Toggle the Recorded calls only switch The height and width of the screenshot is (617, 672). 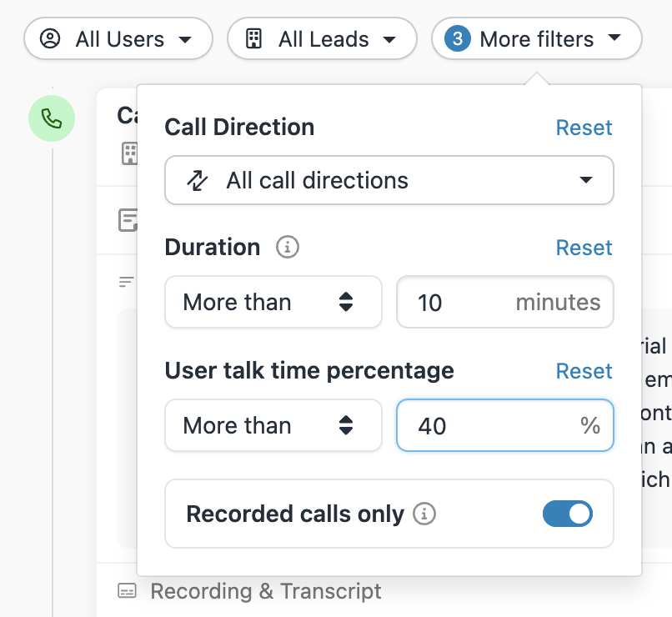(x=567, y=514)
